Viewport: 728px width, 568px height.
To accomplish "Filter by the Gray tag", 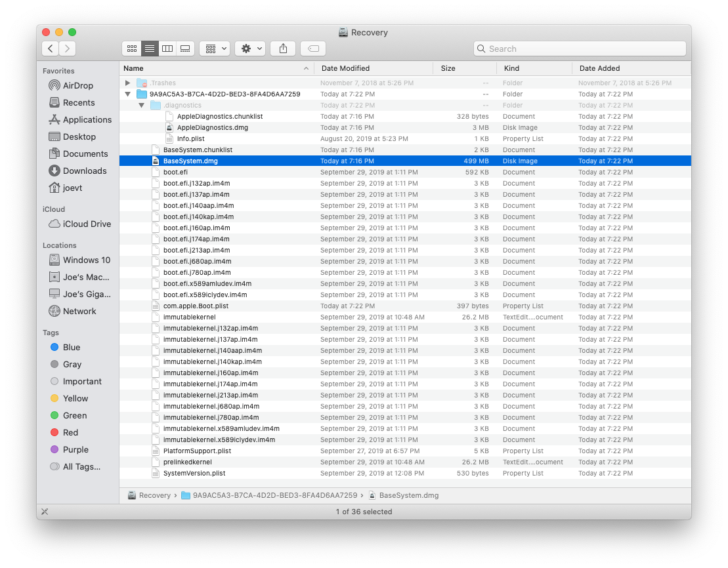I will tap(66, 364).
